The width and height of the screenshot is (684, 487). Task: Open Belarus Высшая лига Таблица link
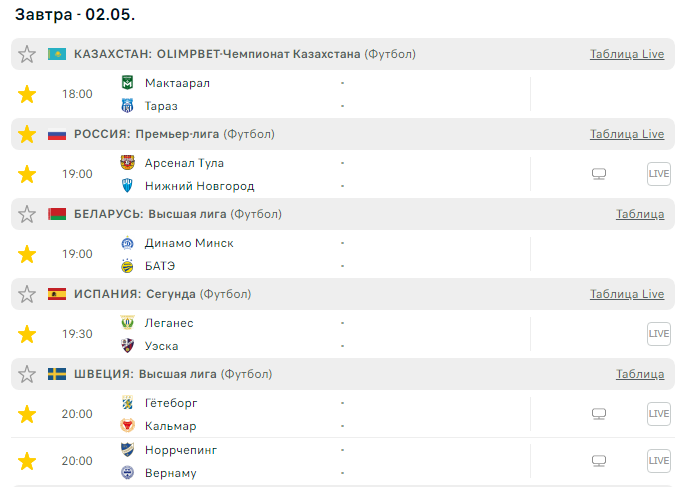pos(639,214)
